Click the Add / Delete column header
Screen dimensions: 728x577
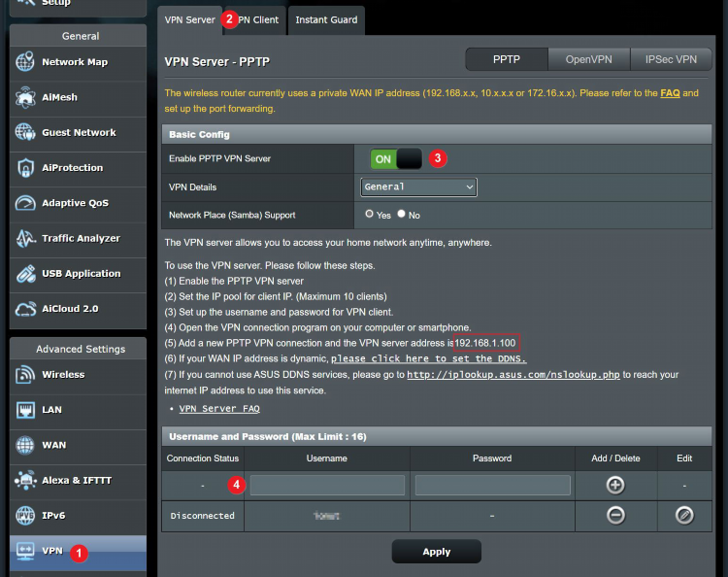tap(615, 458)
